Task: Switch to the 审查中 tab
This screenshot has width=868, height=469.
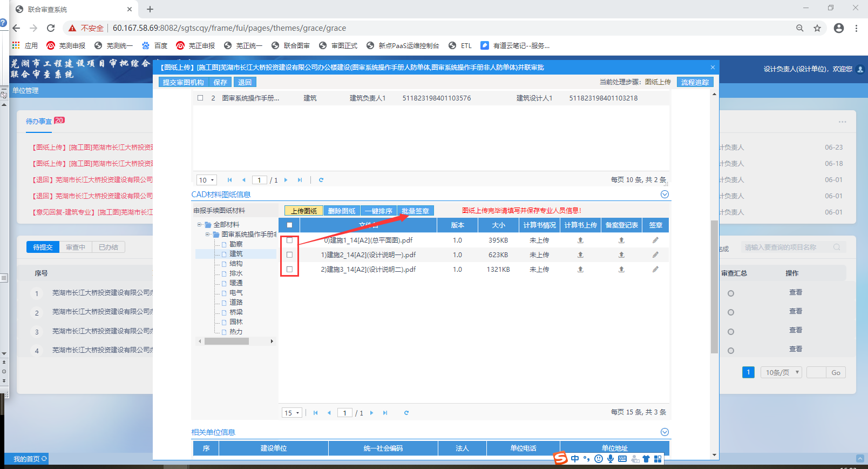Action: [76, 247]
